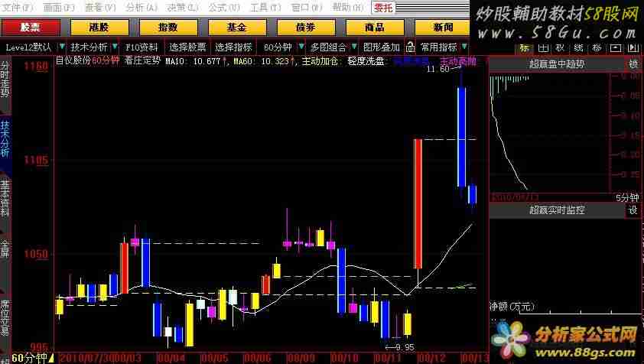Open the 席位交易 side tab
Viewport: 644px width, 364px height.
(x=5, y=318)
